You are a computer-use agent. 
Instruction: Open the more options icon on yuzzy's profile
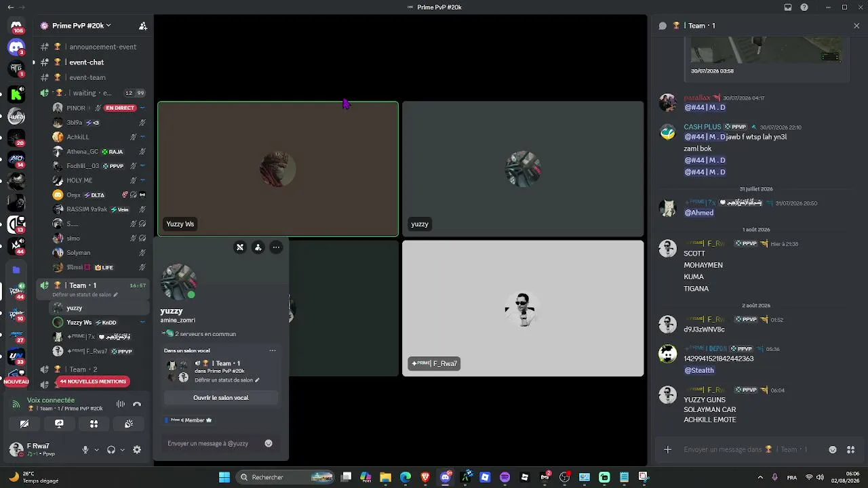point(276,247)
